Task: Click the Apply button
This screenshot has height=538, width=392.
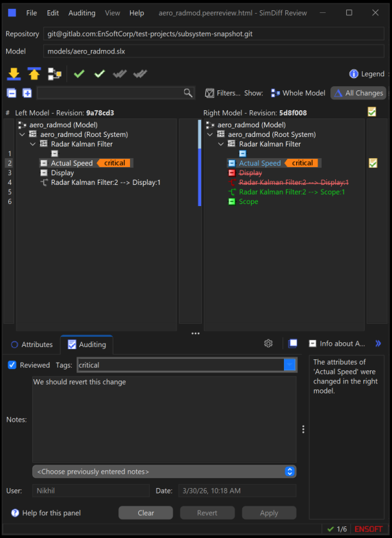Action: [x=269, y=513]
